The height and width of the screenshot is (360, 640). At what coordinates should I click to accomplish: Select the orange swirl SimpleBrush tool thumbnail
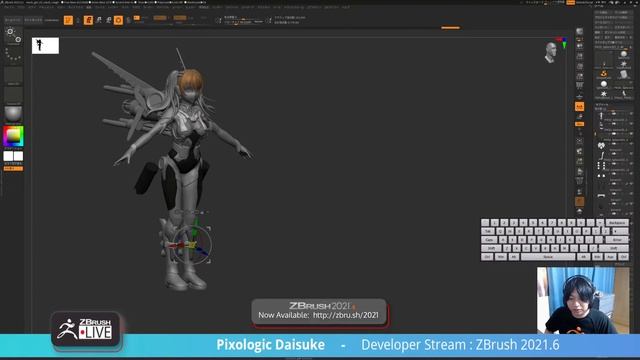point(604,74)
